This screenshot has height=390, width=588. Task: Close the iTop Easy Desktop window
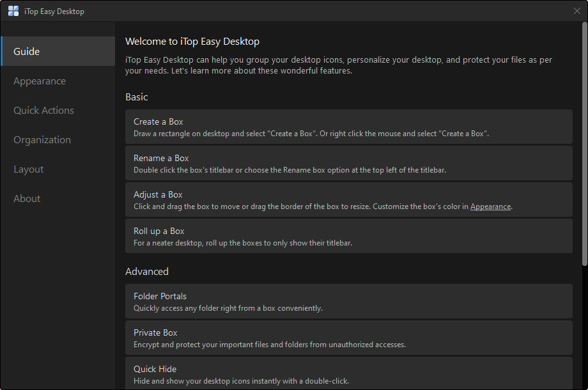coord(577,11)
